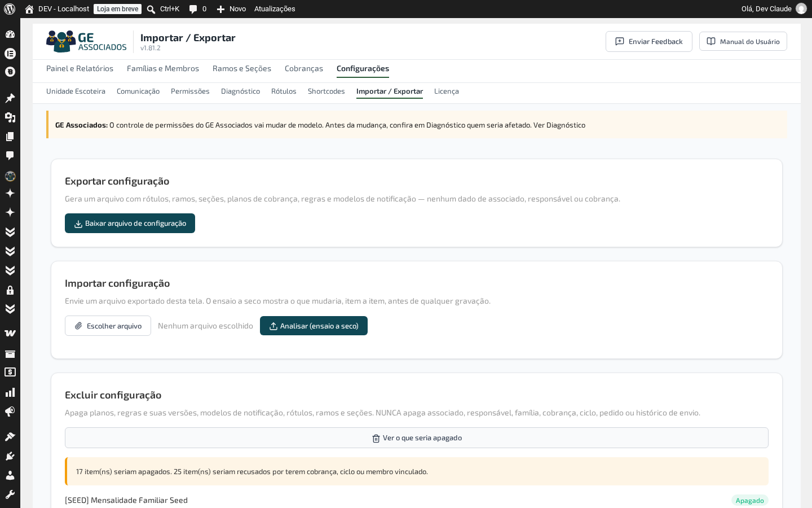Open the Analytics bar chart sidebar icon
The height and width of the screenshot is (508, 812).
click(x=10, y=392)
